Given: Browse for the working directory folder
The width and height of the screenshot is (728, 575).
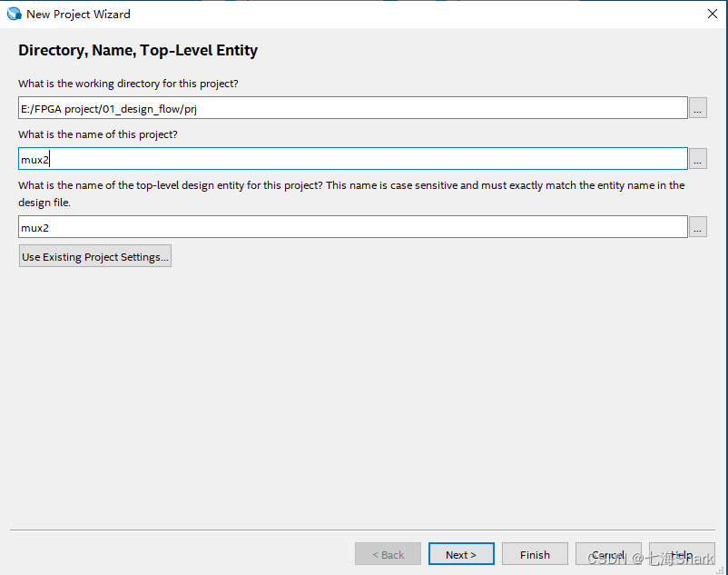Looking at the screenshot, I should (697, 108).
